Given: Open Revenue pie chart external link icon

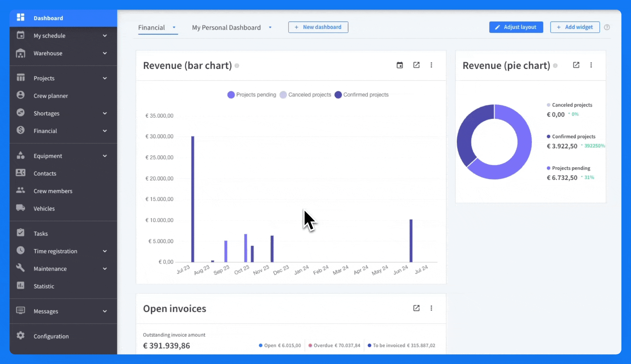Looking at the screenshot, I should pyautogui.click(x=576, y=65).
